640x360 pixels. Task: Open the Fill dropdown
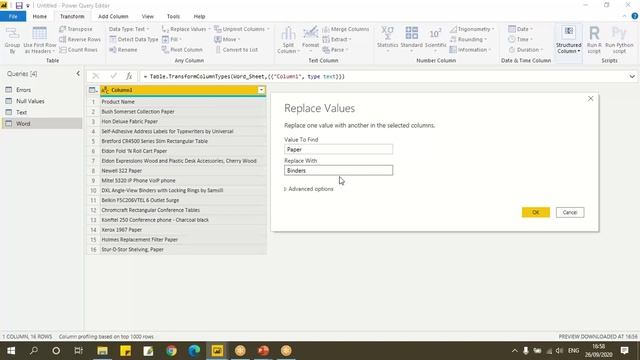[x=171, y=39]
